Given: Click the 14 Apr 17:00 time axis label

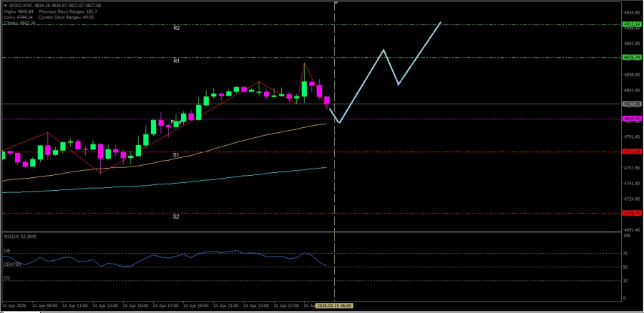Looking at the screenshot, I should click(x=167, y=306).
